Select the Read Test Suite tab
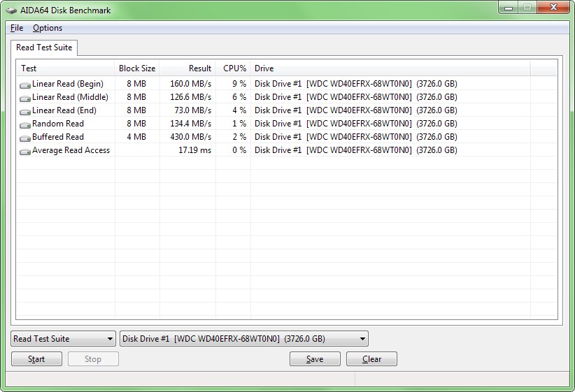Screen dimensions: 575x392 coord(44,48)
